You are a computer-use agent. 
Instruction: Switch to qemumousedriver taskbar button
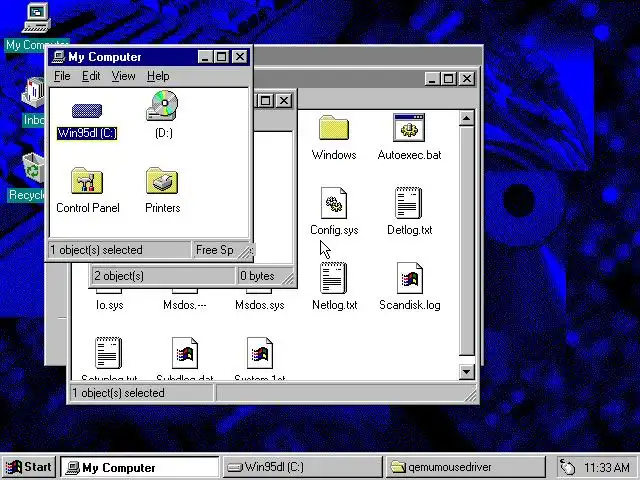click(x=466, y=467)
